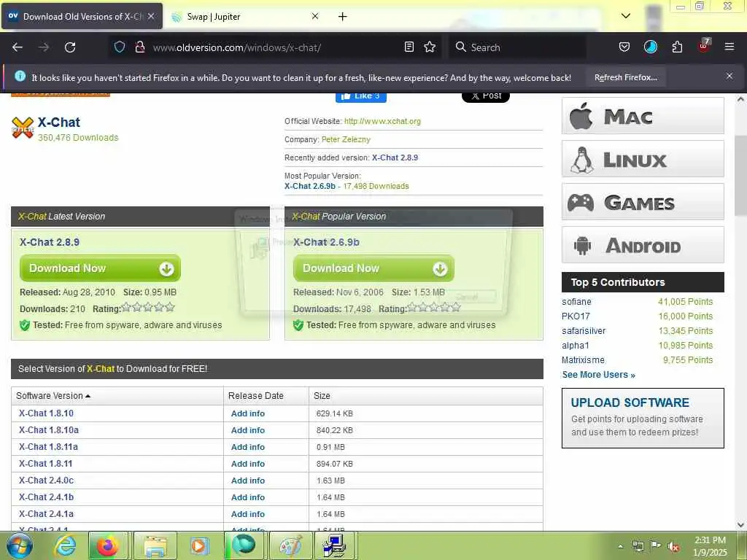Click See More Users link
This screenshot has height=560, width=747.
(598, 375)
